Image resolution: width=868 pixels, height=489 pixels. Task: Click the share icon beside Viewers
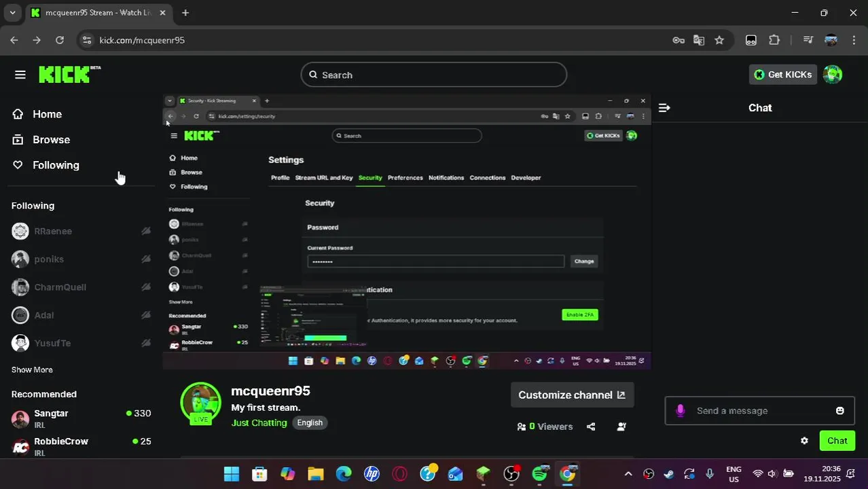591,427
